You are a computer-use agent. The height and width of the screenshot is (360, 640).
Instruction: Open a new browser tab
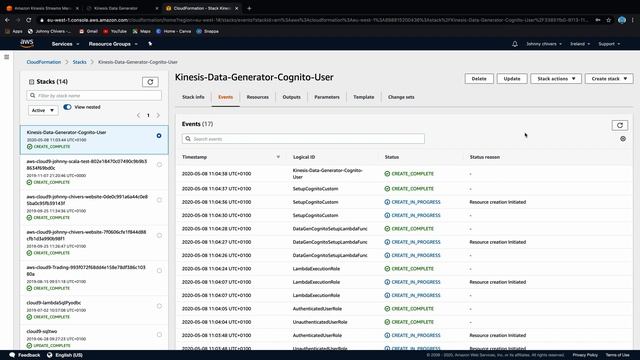click(x=249, y=8)
